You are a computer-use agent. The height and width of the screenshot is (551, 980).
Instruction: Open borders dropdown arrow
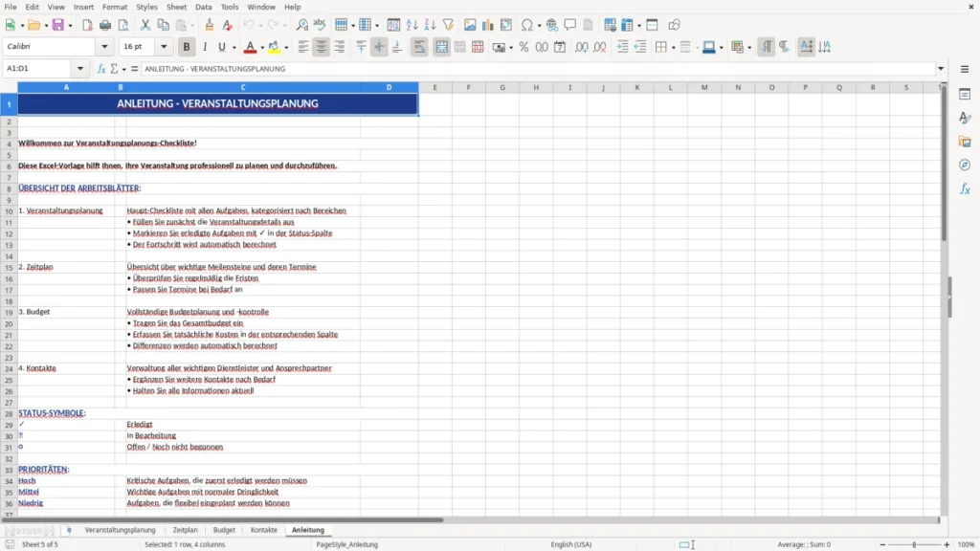pyautogui.click(x=673, y=48)
